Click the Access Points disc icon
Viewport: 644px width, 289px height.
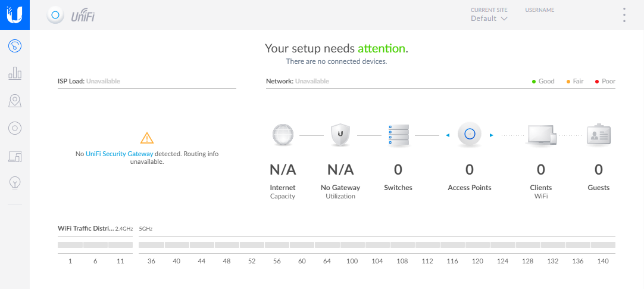[x=470, y=134]
